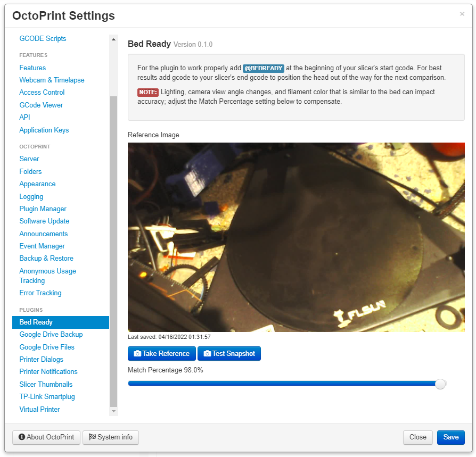The image size is (476, 457).
Task: Click the Version 0.1.0 text
Action: coord(193,45)
